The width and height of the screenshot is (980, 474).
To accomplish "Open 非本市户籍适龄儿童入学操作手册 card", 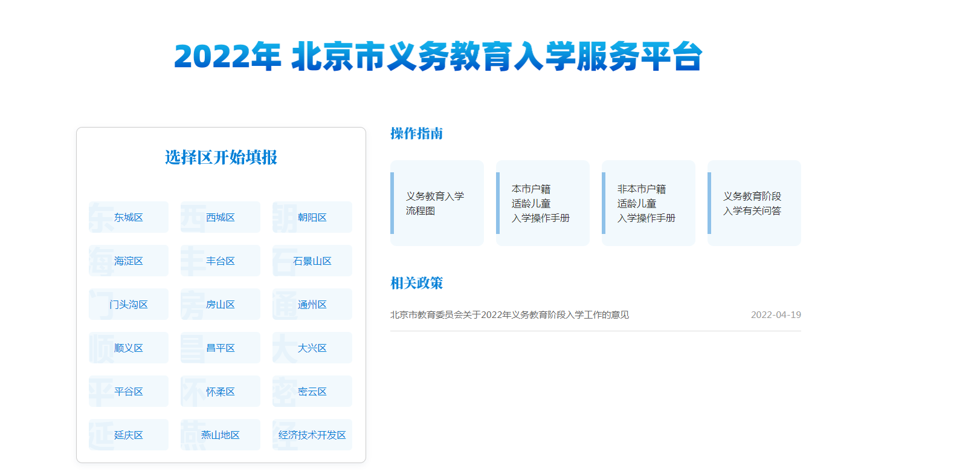I will click(x=648, y=203).
